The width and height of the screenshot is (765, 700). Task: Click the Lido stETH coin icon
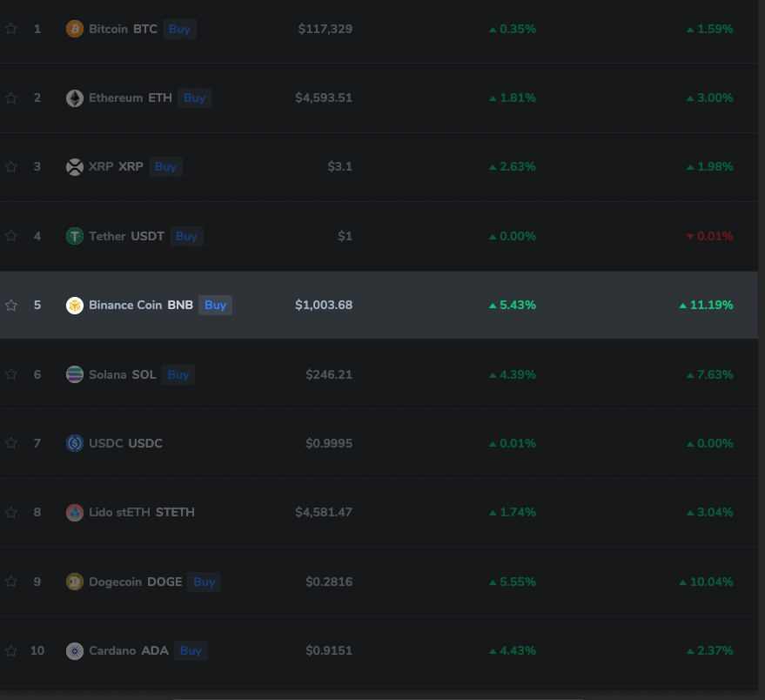click(x=74, y=512)
